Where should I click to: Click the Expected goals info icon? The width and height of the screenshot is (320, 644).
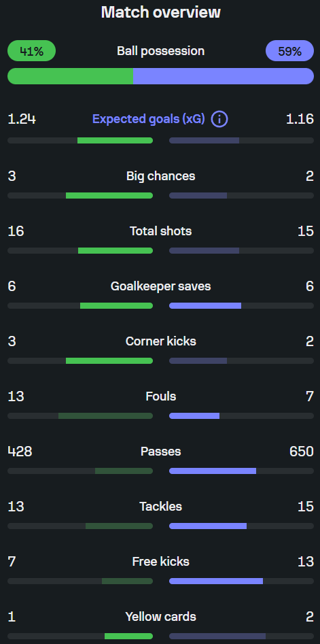219,120
